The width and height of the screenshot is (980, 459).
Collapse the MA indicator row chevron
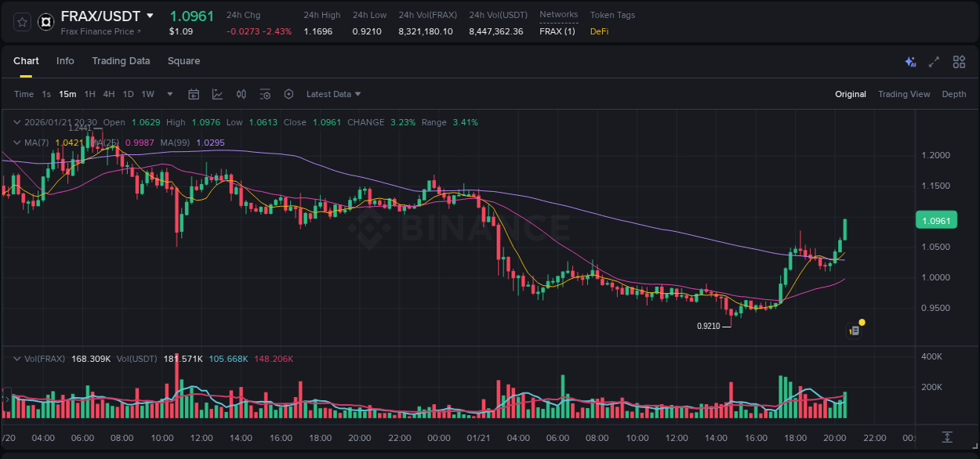click(x=16, y=143)
